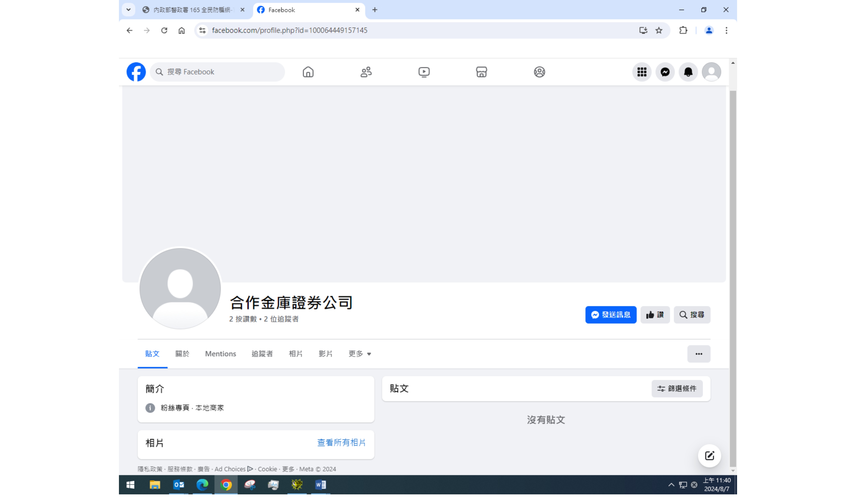Open the Groups icon in navbar

tap(539, 72)
